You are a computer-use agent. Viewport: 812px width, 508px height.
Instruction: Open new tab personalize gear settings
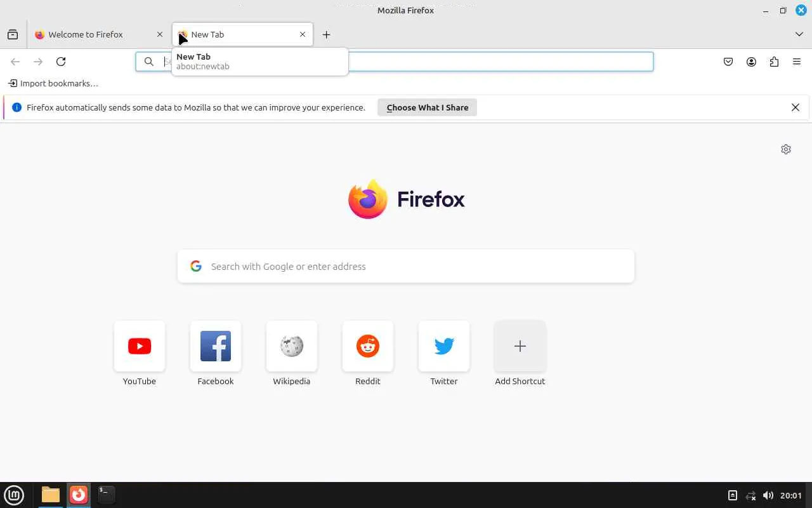coord(786,149)
